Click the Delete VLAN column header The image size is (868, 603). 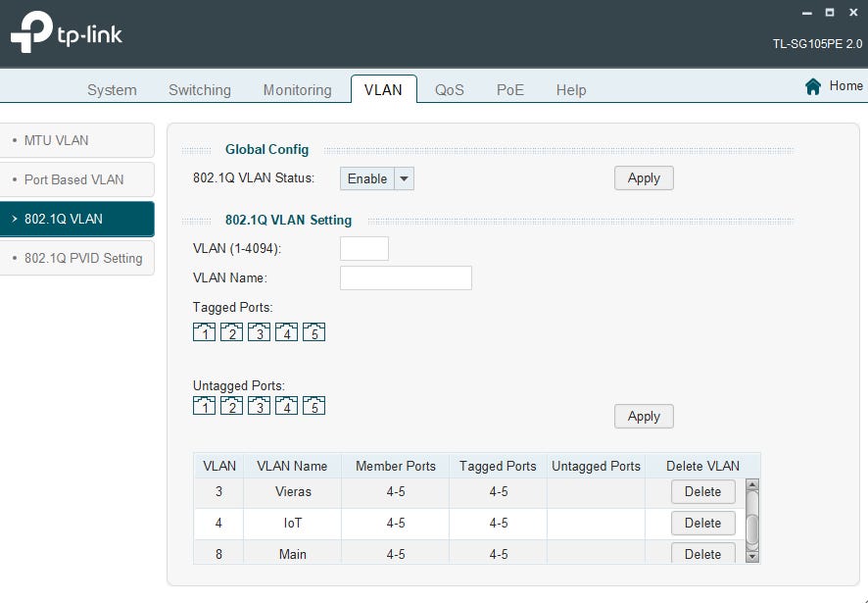pos(702,466)
